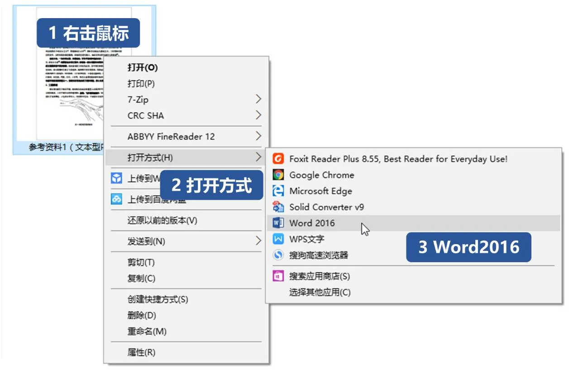This screenshot has height=370, width=588.
Task: Open the file with Word 2016
Action: pyautogui.click(x=414, y=223)
